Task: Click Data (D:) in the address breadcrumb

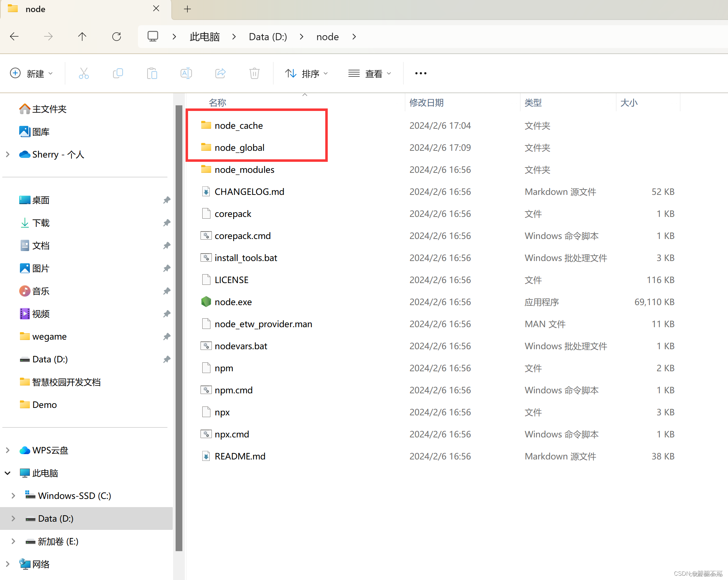Action: coord(268,37)
